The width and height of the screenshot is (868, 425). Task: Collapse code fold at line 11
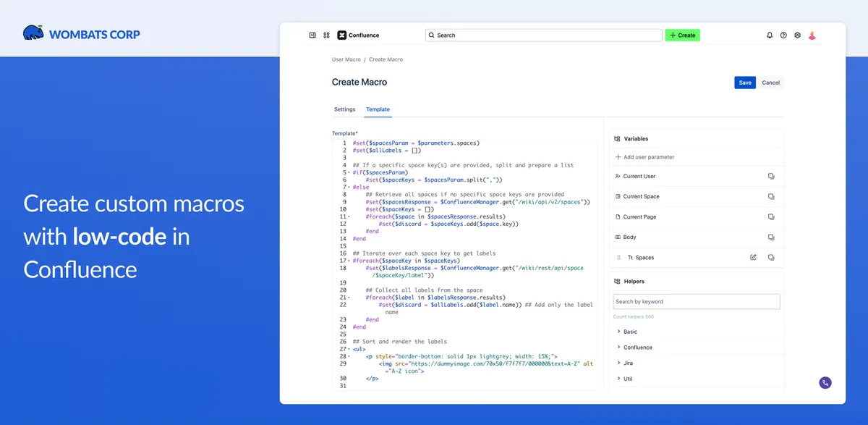(x=349, y=216)
